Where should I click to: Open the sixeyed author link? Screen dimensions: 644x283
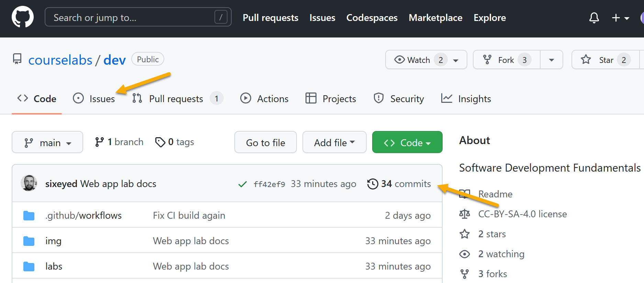[61, 184]
